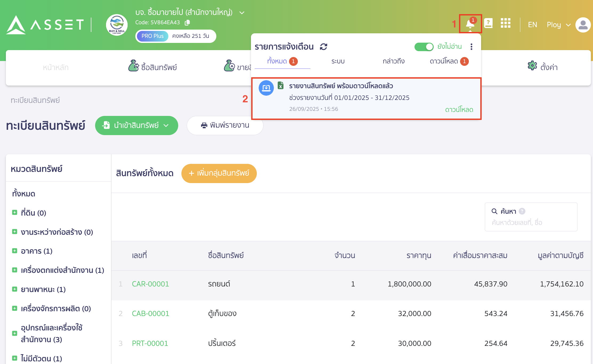Viewport: 593px width, 364px height.
Task: Open asset CAR-00001
Action: pyautogui.click(x=150, y=284)
